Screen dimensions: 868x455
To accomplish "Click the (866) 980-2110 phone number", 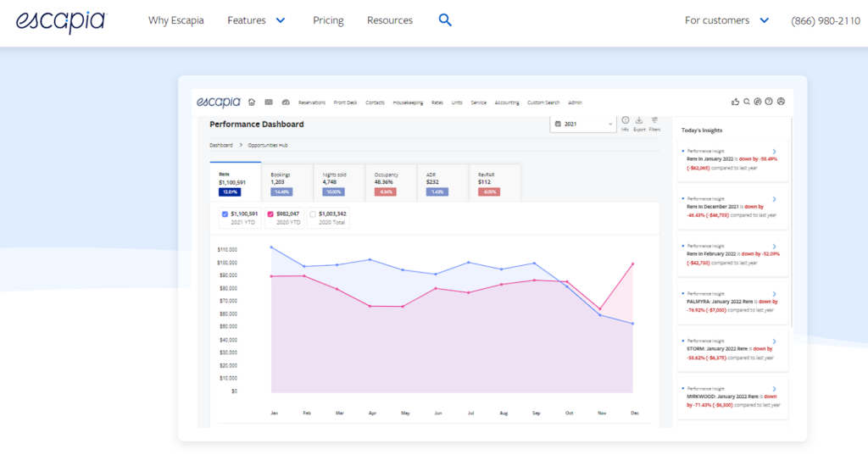I will coord(826,21).
